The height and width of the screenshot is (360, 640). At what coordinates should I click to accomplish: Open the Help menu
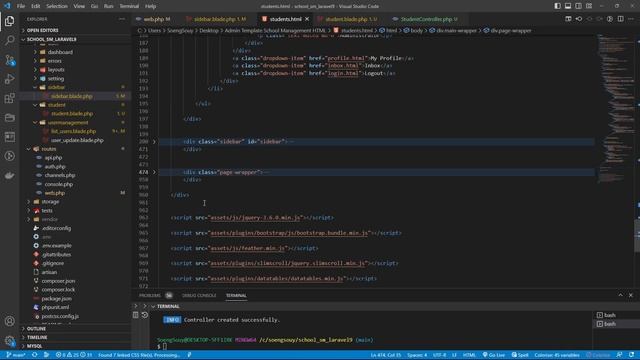pos(150,6)
